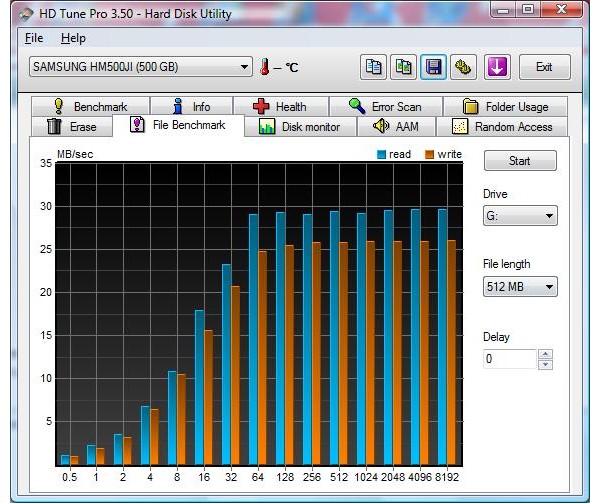Click the copy text to clipboard icon
Viewport: 600px width, 503px height.
373,67
